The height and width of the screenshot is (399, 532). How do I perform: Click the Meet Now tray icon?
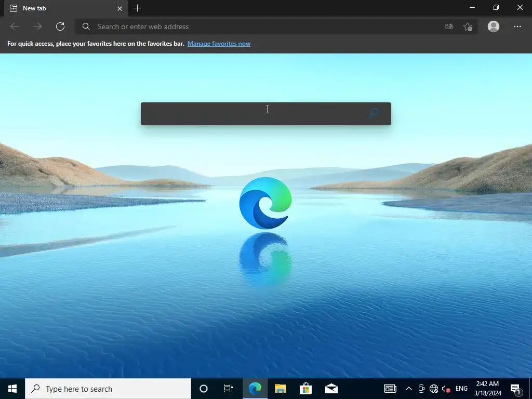421,389
